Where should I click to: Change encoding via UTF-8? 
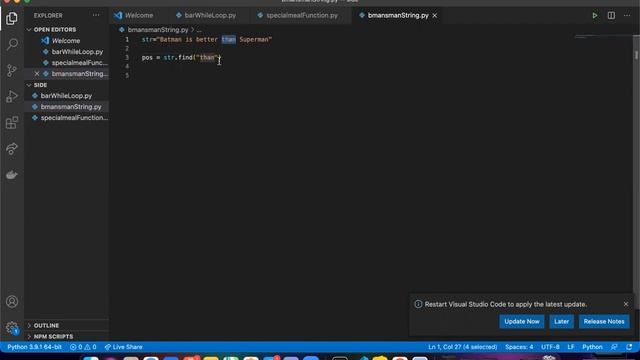pos(550,347)
